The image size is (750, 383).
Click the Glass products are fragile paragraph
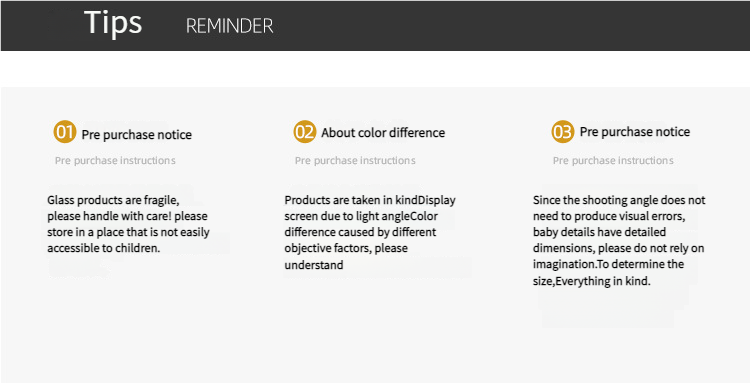click(128, 224)
